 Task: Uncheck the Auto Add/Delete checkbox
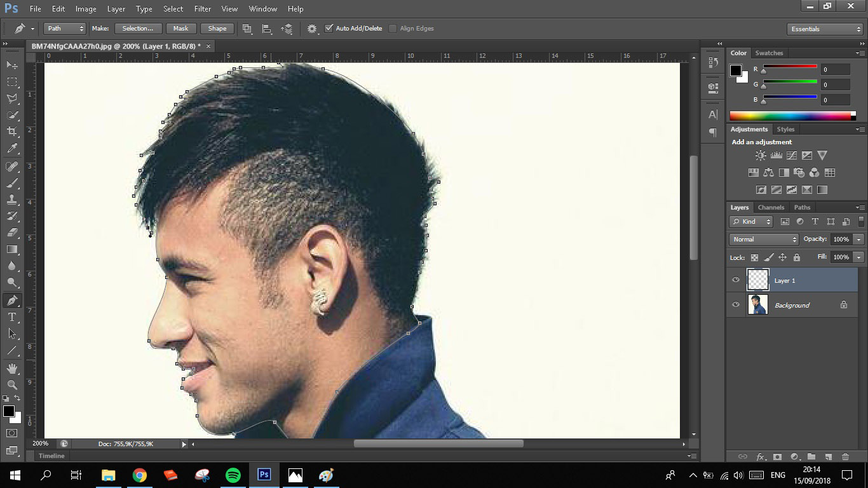(329, 29)
